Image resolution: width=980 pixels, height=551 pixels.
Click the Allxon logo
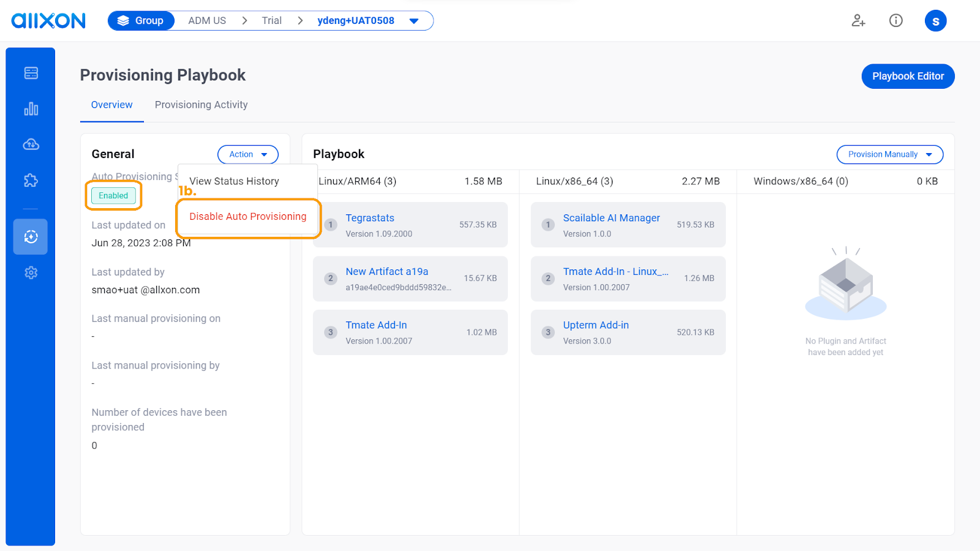[x=48, y=21]
